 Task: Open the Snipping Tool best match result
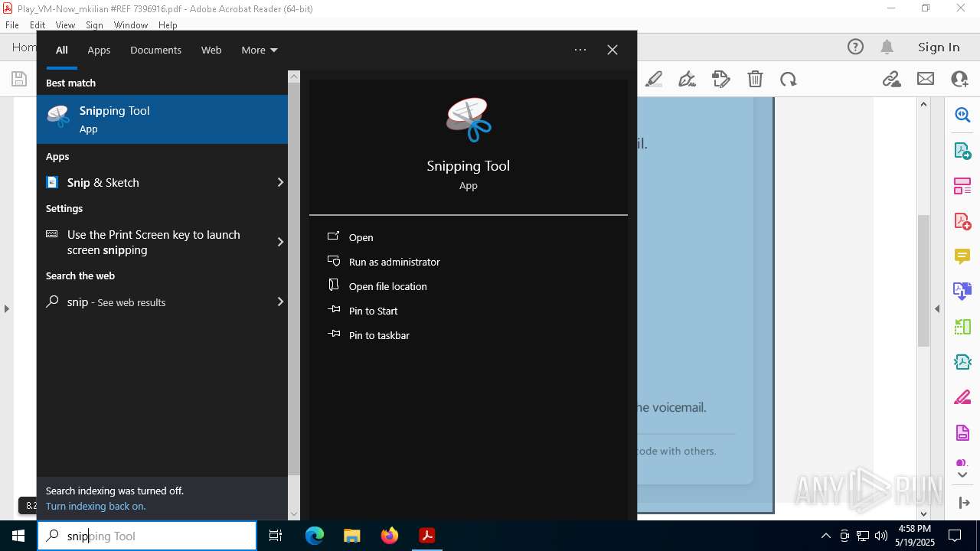click(x=162, y=119)
